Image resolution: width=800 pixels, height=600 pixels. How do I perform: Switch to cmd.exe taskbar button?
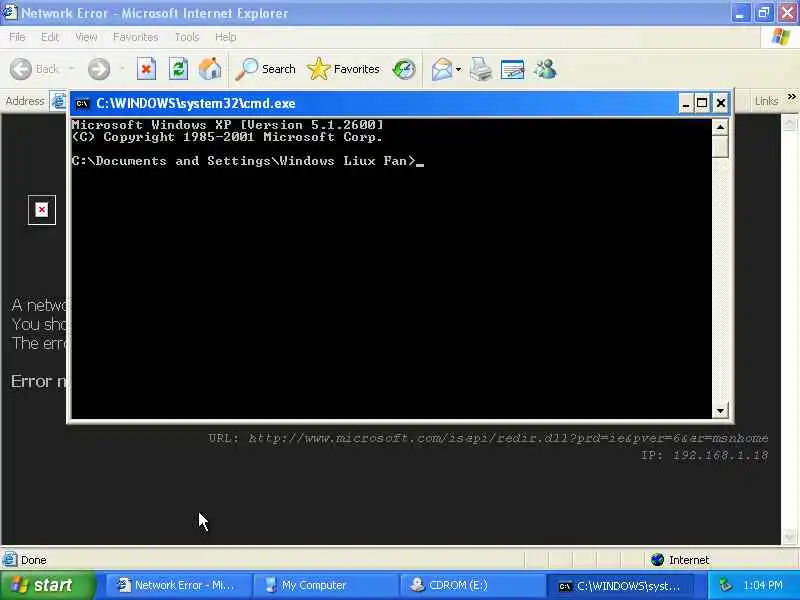point(620,585)
